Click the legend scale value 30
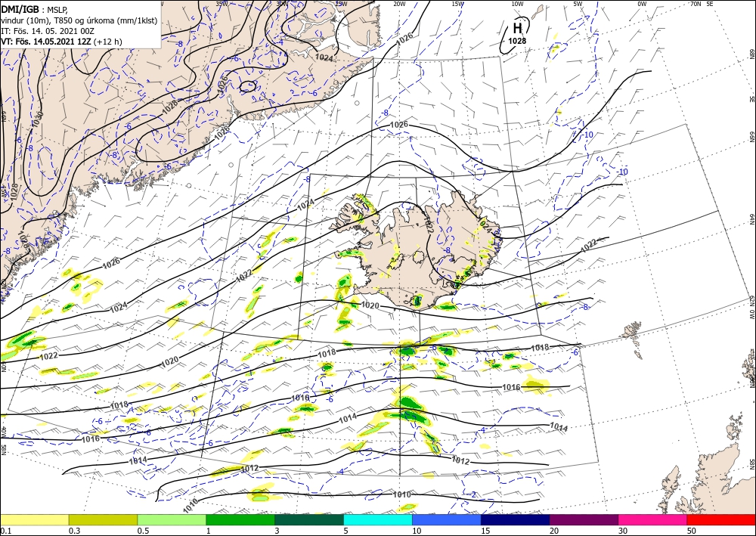756x536 pixels. coord(623,531)
